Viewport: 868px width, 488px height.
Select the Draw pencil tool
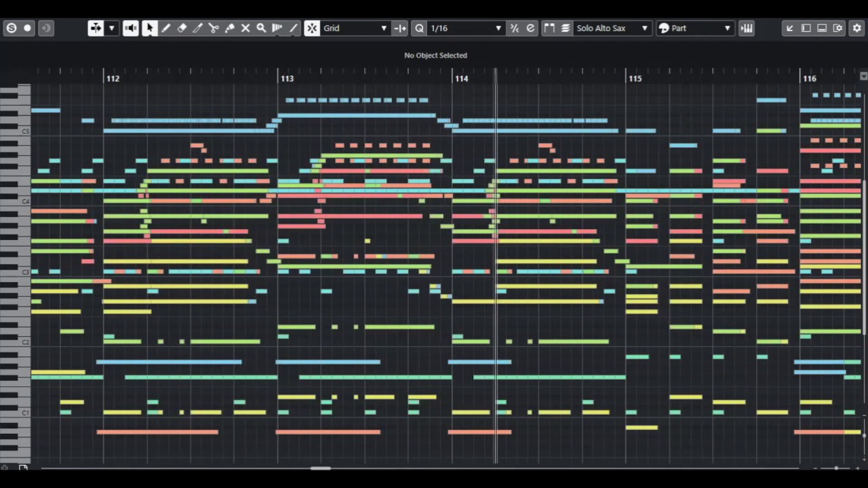pyautogui.click(x=166, y=28)
